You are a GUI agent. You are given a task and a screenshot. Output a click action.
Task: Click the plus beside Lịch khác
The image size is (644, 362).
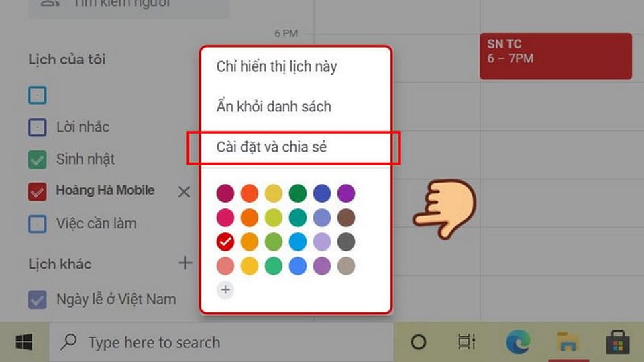point(185,263)
